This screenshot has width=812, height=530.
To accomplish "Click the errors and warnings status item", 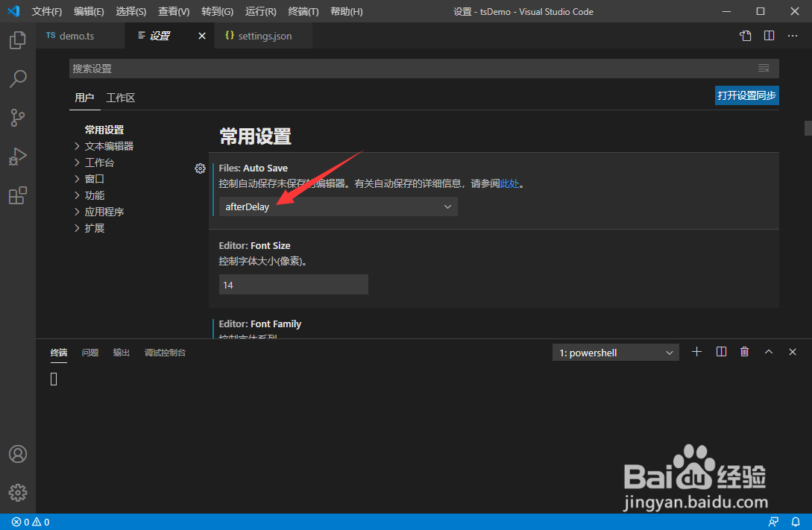I will [x=31, y=522].
